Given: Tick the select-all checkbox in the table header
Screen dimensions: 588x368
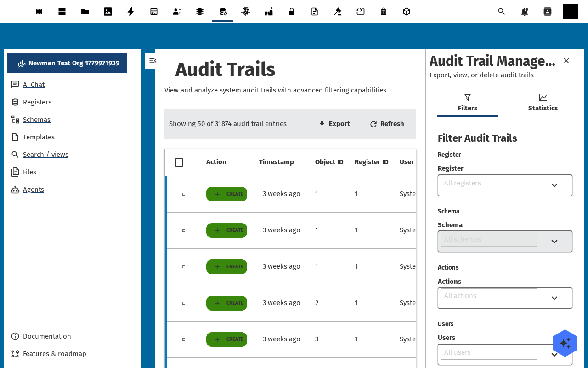Looking at the screenshot, I should 179,162.
